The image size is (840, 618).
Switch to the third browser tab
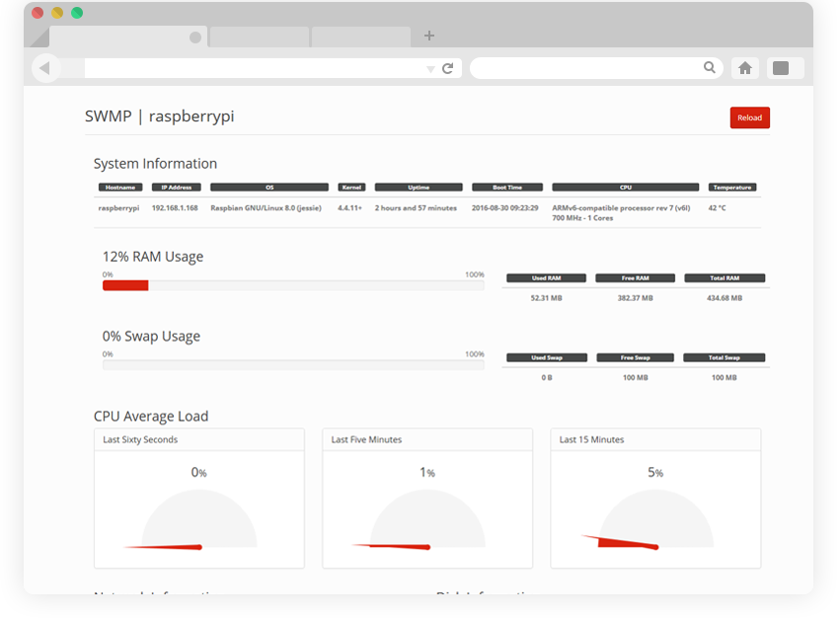click(x=359, y=36)
